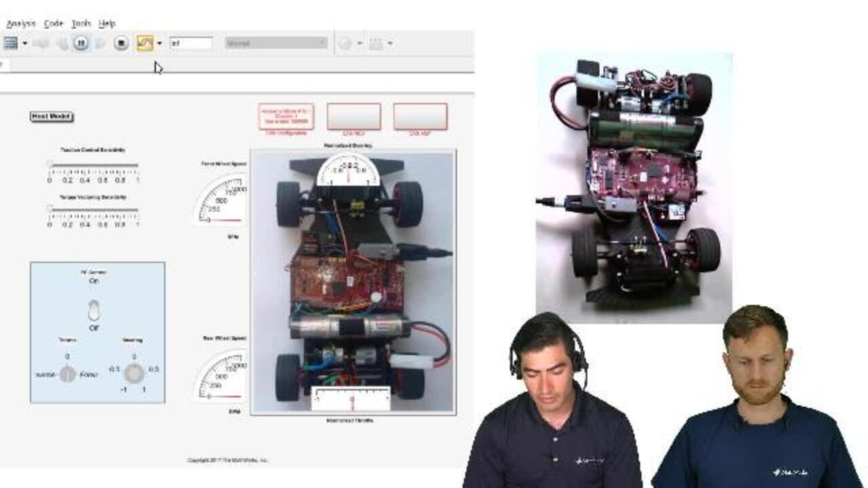
Task: Adjust the Traction Control Sensitivity slider
Action: [x=94, y=165]
